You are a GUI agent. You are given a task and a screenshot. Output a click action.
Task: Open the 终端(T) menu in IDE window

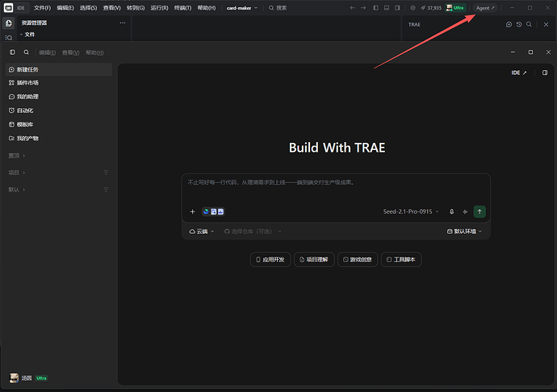click(183, 8)
